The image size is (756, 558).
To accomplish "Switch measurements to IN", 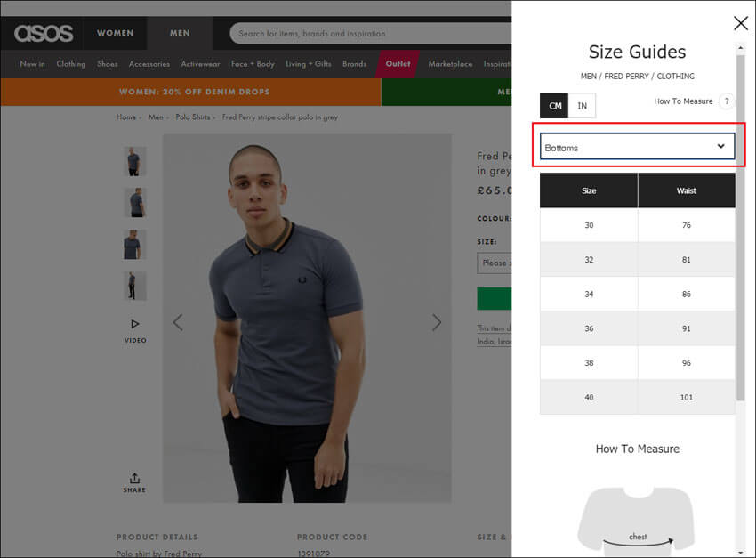I will tap(582, 106).
